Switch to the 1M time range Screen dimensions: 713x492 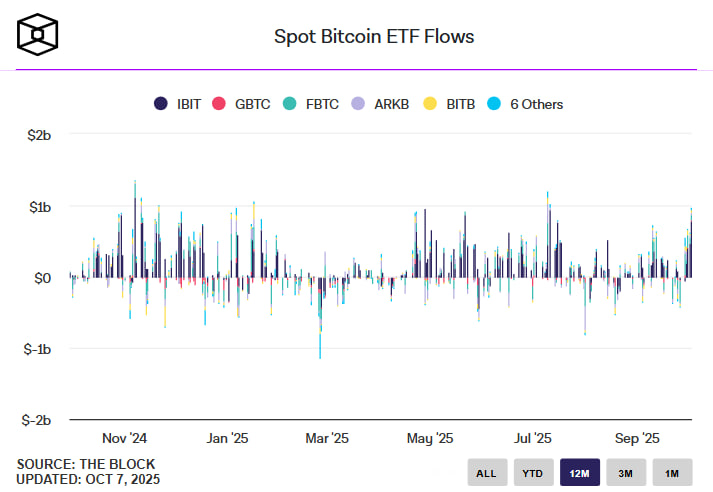tap(671, 472)
